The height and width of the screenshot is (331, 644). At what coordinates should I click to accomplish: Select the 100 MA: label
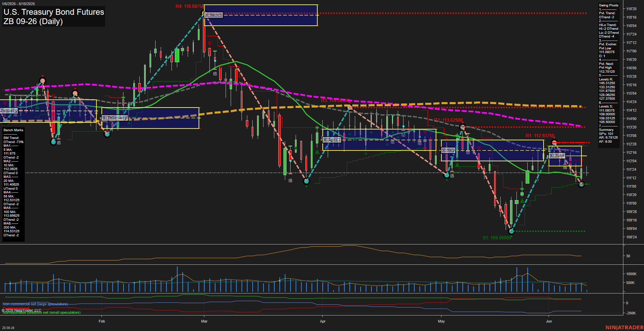click(x=10, y=212)
